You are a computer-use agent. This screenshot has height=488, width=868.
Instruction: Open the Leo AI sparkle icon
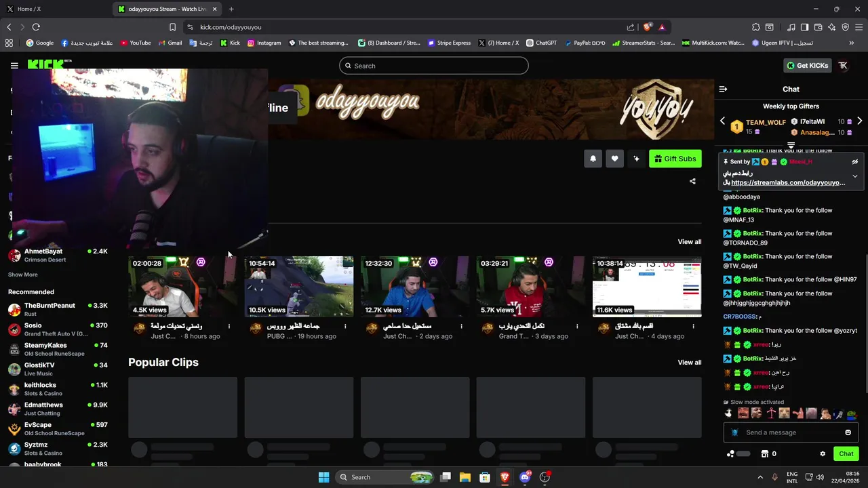click(832, 27)
